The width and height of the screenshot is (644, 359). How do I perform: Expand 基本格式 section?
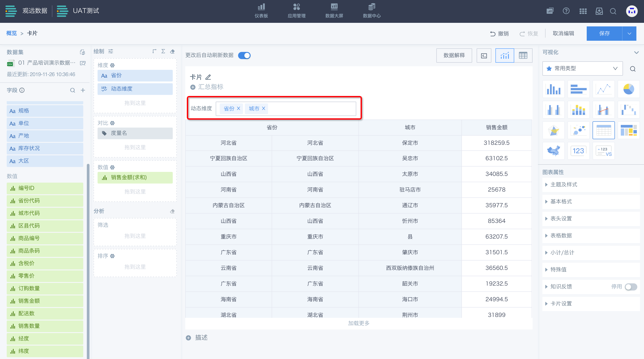[591, 201]
